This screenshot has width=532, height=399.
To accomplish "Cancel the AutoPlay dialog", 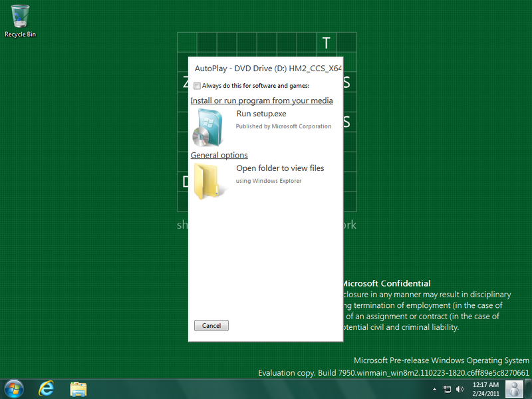I will pyautogui.click(x=211, y=325).
